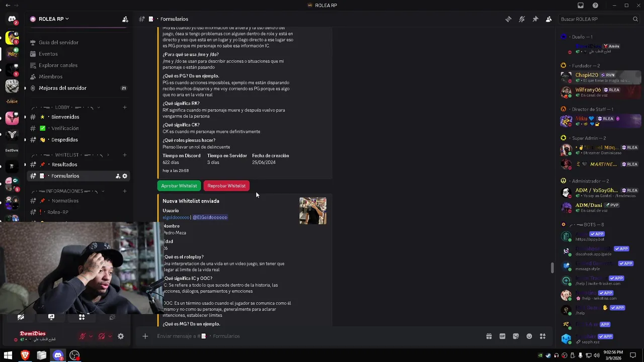Open the Windows Start menu

pyautogui.click(x=8, y=355)
